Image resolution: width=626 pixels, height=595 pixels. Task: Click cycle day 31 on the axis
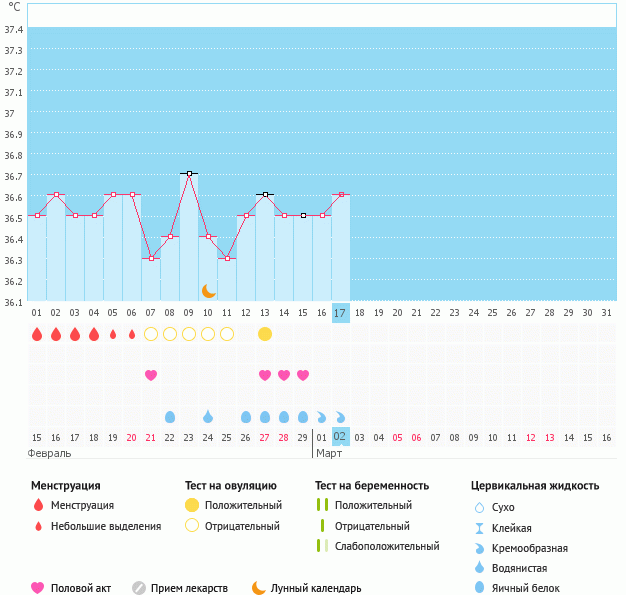coord(607,313)
